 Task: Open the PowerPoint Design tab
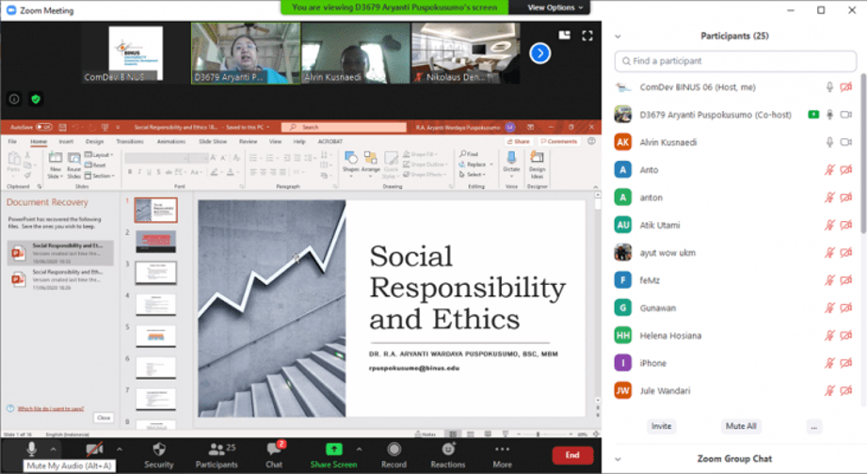tap(95, 142)
